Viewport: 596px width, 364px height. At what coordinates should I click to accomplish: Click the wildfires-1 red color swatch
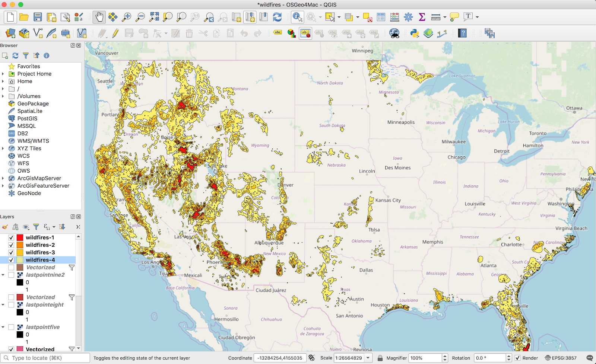coord(20,237)
